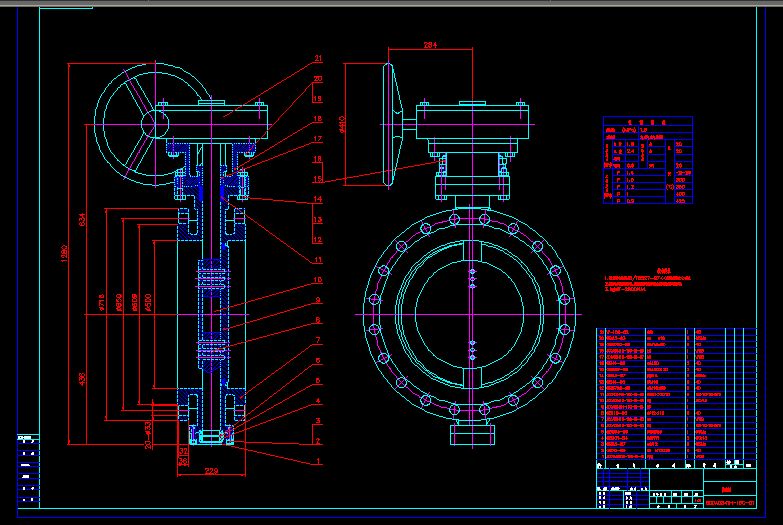Click the 229 width dimension at bottom
The height and width of the screenshot is (525, 783).
211,468
